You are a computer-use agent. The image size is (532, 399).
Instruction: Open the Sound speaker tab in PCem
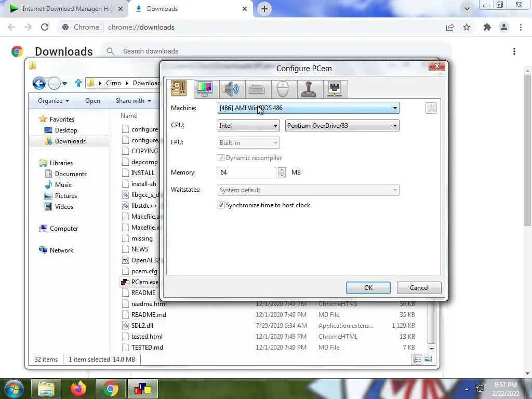pyautogui.click(x=230, y=89)
